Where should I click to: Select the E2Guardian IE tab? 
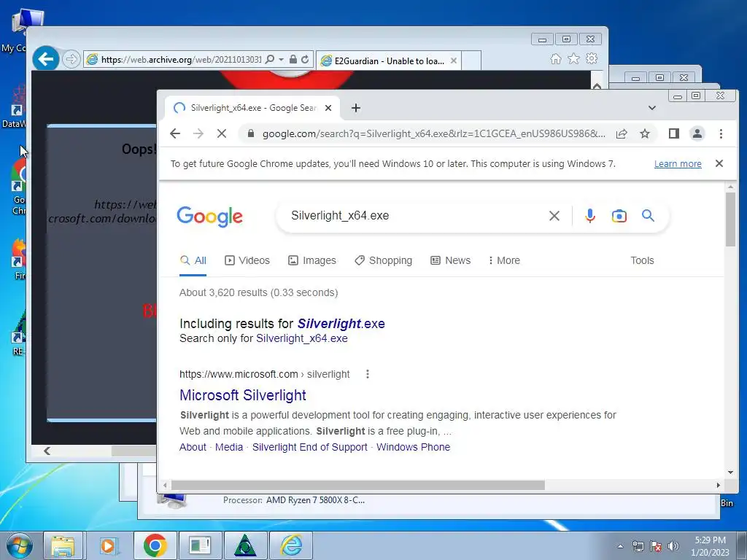[388, 61]
